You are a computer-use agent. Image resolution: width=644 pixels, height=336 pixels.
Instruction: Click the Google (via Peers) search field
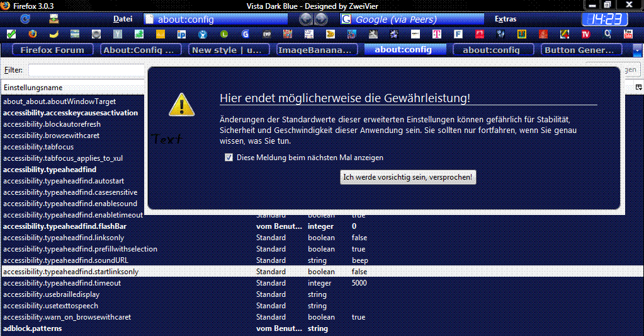[x=412, y=19]
